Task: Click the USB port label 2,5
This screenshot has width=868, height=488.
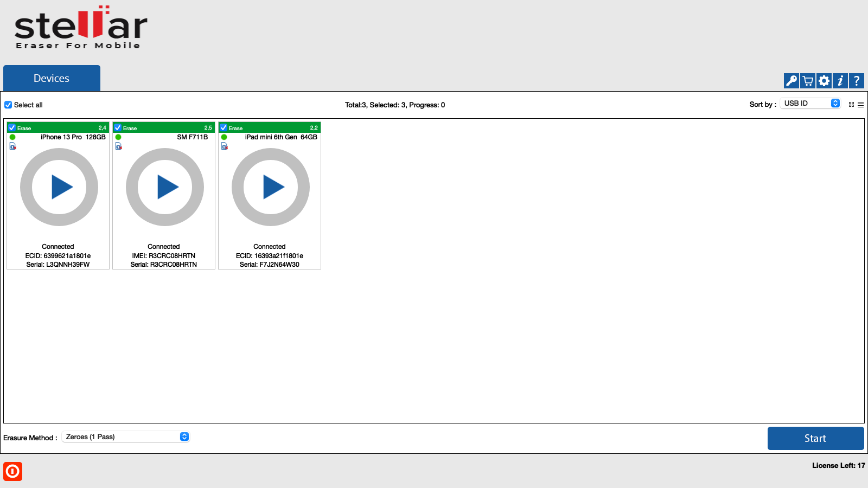Action: pyautogui.click(x=208, y=128)
